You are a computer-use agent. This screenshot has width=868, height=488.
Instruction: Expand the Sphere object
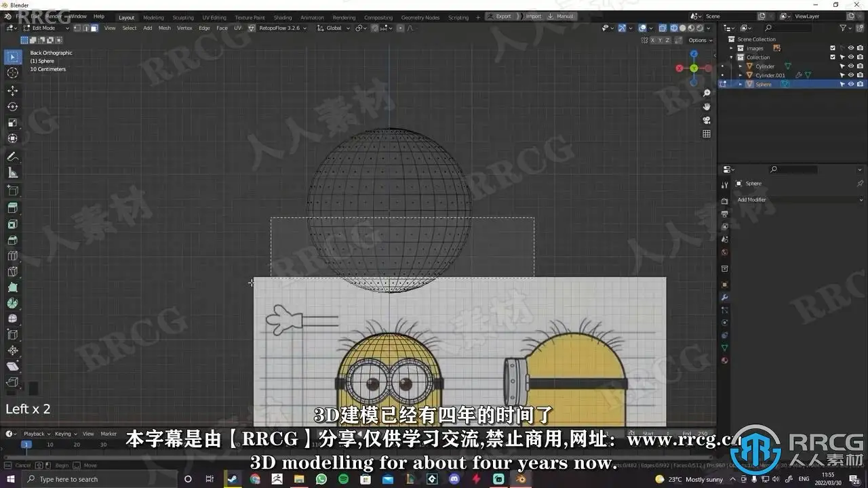click(740, 84)
